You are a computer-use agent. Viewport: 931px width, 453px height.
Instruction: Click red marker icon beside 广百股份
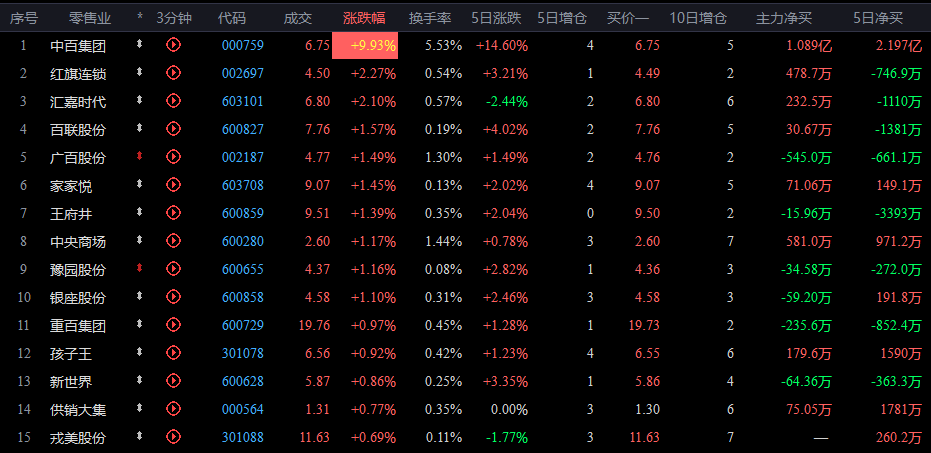click(140, 156)
